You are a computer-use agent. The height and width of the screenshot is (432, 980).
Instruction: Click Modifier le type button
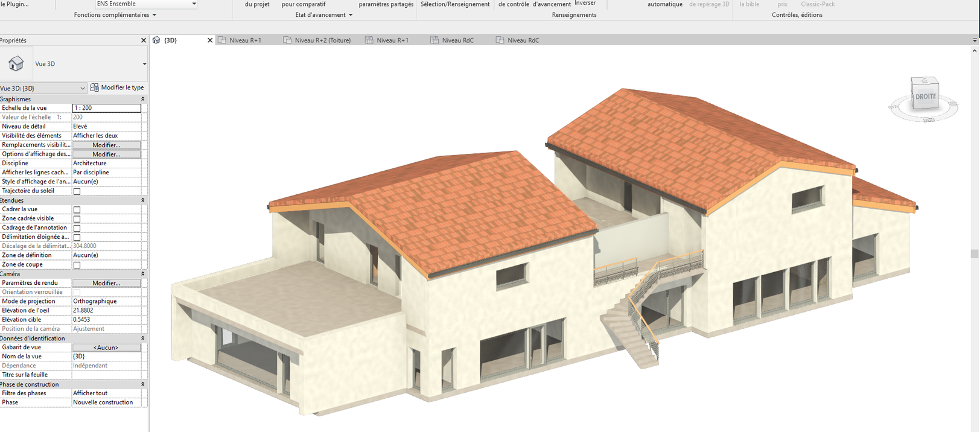(117, 87)
